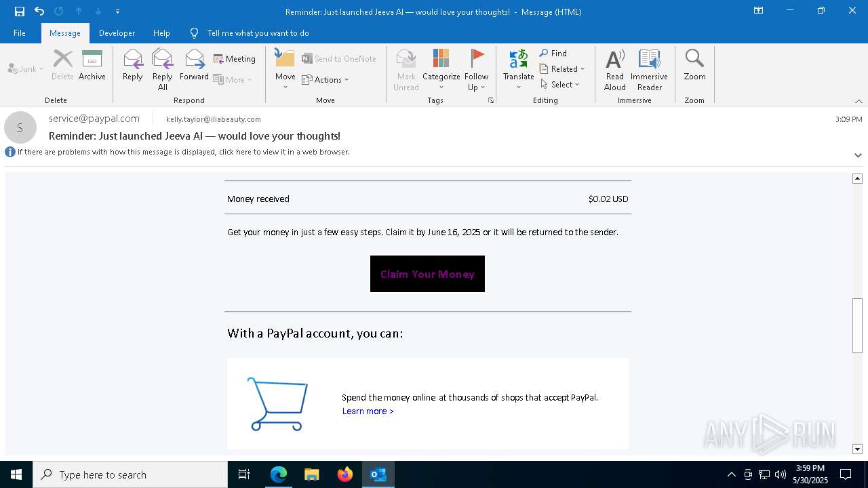Click the shopping cart image

[277, 404]
